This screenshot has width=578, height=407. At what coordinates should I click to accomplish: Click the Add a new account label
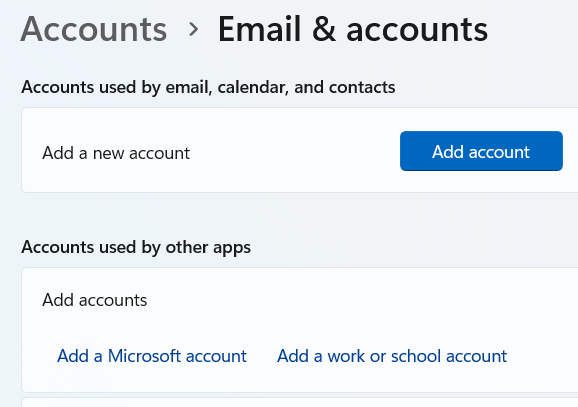pos(116,153)
